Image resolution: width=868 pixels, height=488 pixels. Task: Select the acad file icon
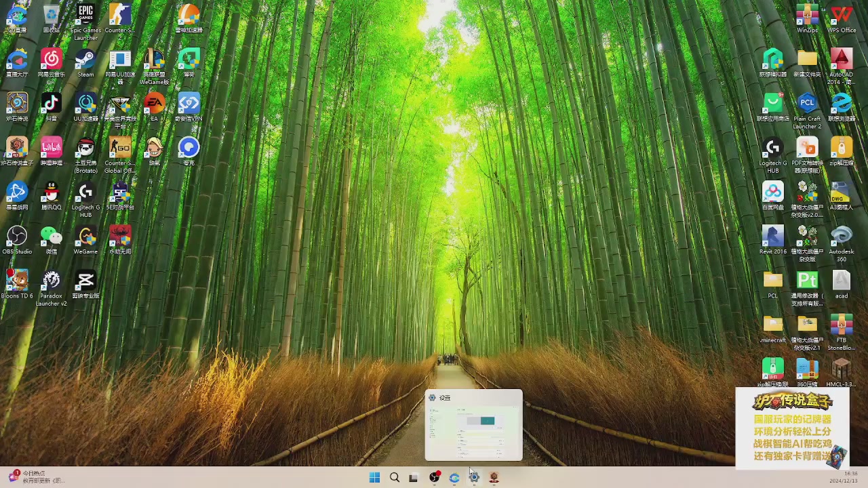point(842,284)
